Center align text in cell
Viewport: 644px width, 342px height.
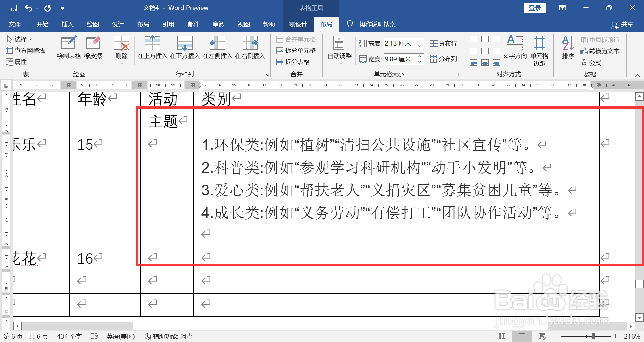point(485,51)
